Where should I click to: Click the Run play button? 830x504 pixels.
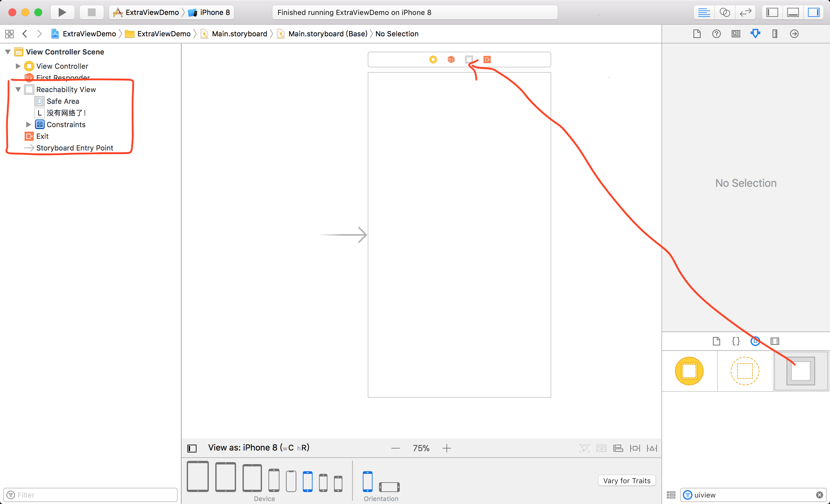pyautogui.click(x=62, y=12)
